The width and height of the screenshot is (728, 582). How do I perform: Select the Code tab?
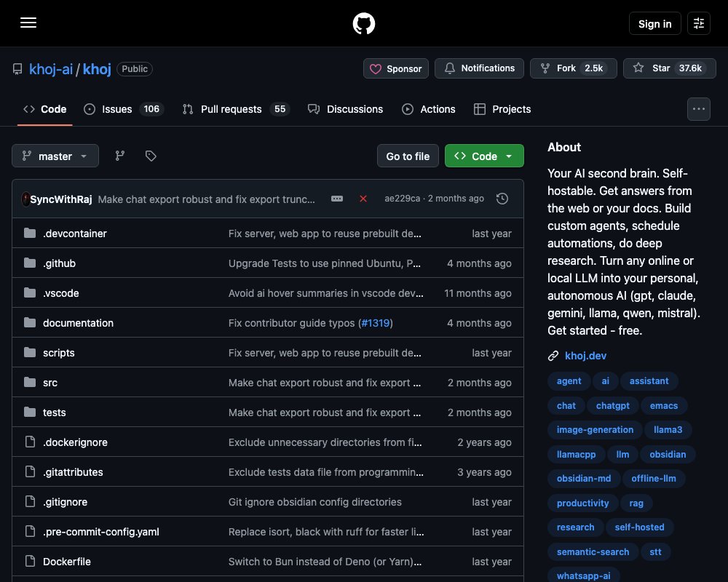click(45, 109)
